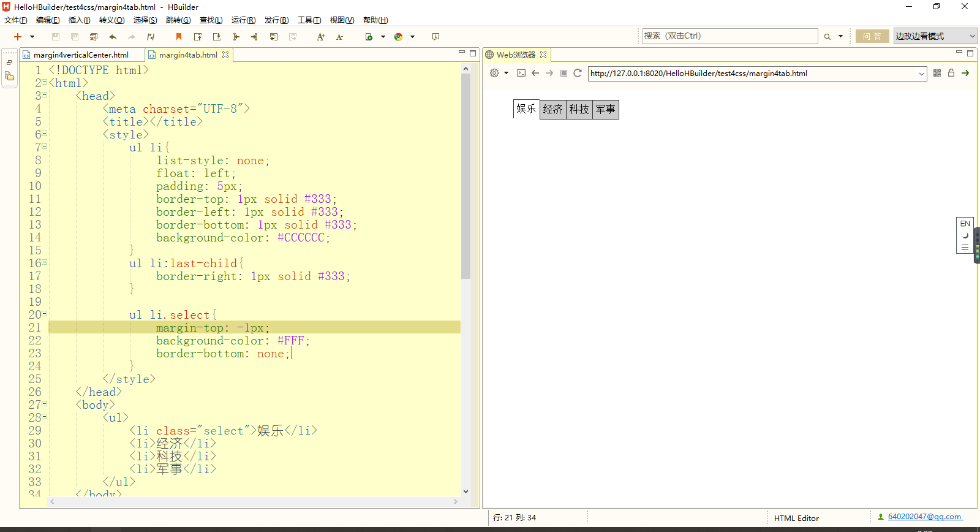Open the 边改边看模式 view mode dropdown
This screenshot has height=532, width=980.
tap(935, 36)
